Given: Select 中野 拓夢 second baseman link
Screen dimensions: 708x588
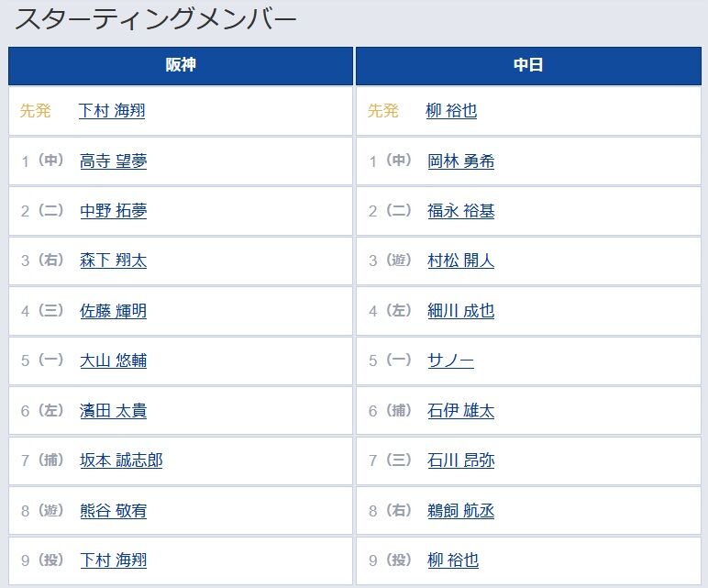Looking at the screenshot, I should click(114, 211).
